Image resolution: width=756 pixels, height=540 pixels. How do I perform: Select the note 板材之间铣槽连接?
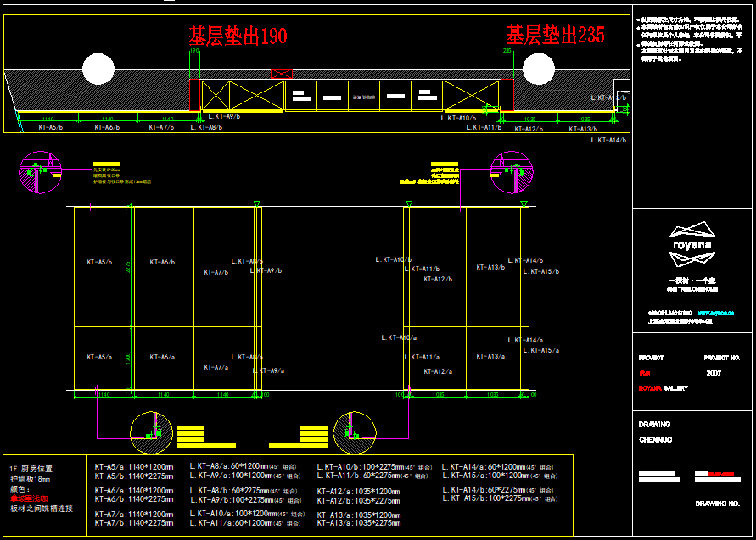click(42, 508)
